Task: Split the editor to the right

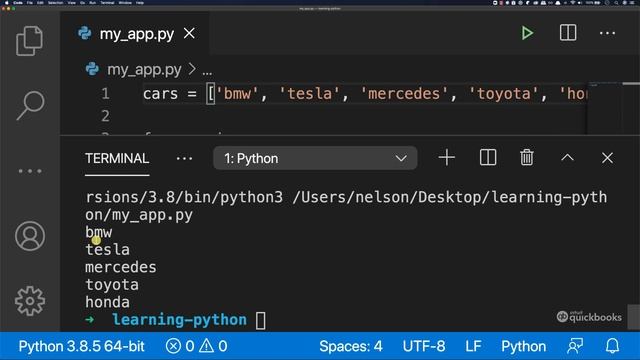Action: [568, 33]
